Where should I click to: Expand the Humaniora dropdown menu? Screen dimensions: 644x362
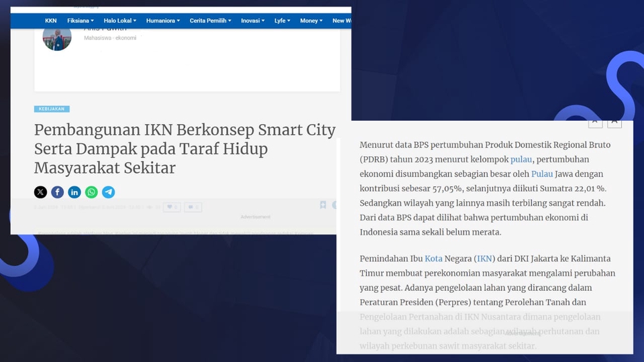pos(163,21)
